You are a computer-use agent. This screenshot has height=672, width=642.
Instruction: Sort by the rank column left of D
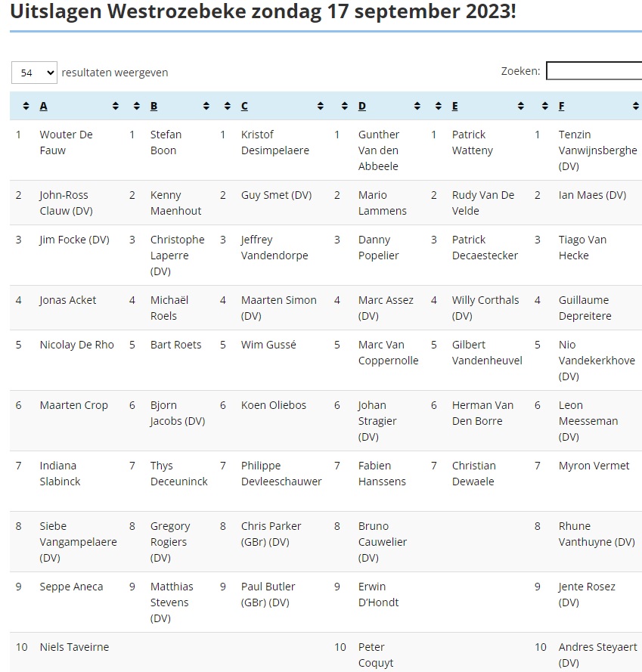(x=345, y=106)
